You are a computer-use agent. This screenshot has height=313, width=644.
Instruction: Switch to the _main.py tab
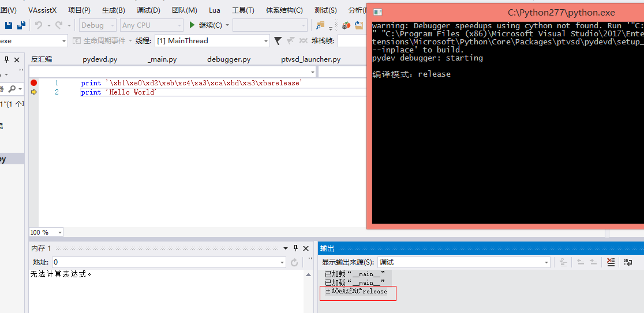(162, 59)
